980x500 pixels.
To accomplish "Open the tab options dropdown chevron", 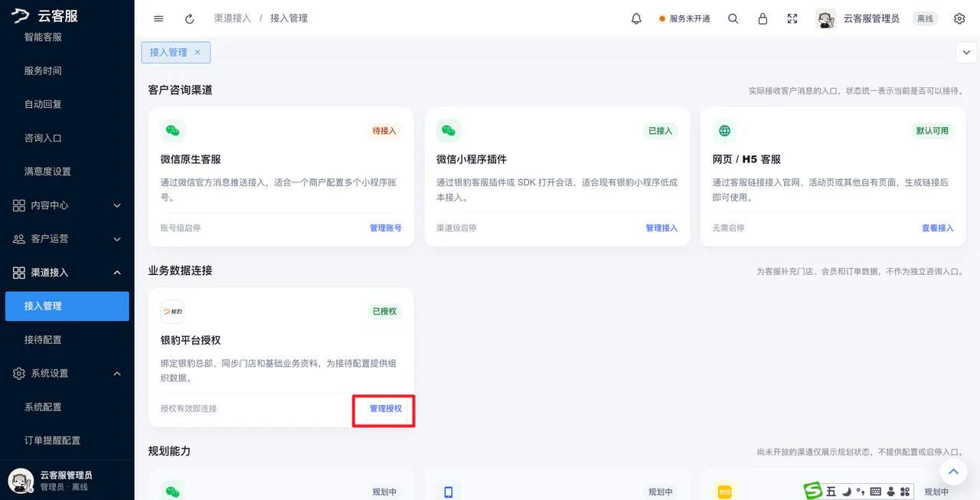I will pyautogui.click(x=966, y=52).
